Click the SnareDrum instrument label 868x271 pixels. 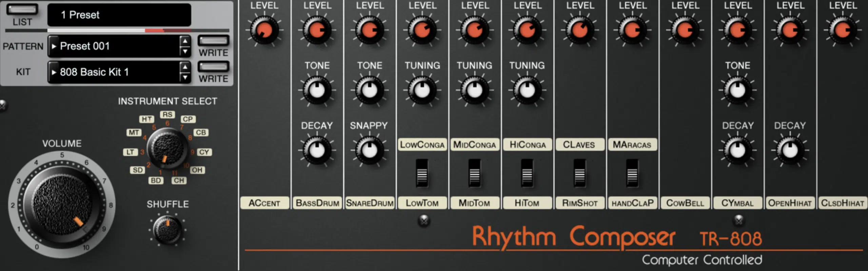370,203
